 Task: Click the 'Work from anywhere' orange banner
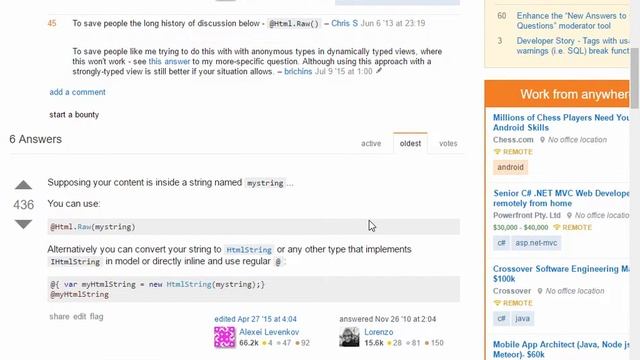tap(557, 94)
